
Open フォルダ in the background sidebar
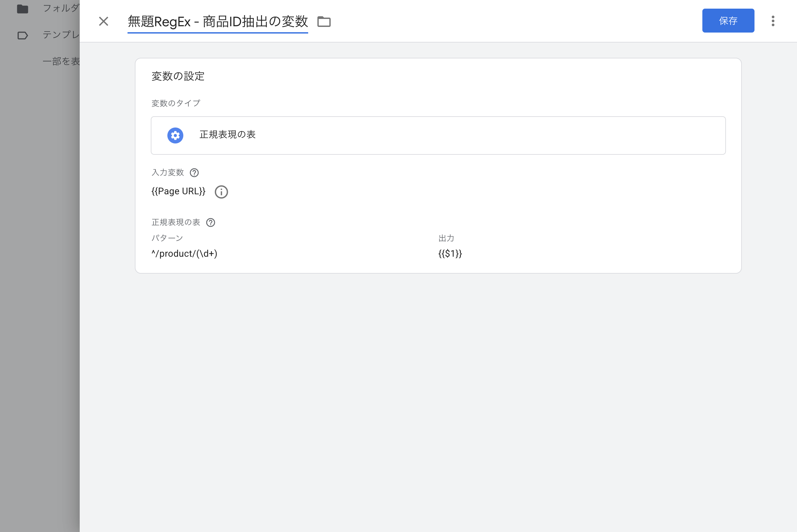pyautogui.click(x=61, y=8)
